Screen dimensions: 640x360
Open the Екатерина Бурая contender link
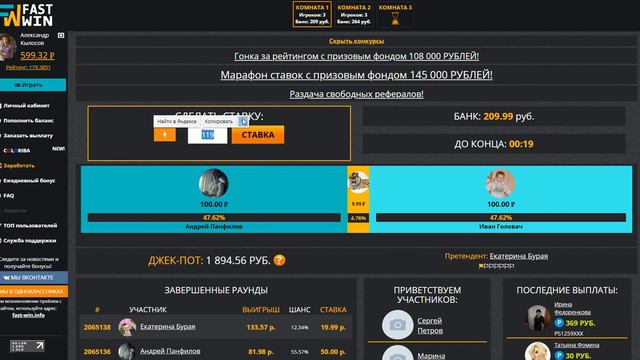[x=519, y=256]
